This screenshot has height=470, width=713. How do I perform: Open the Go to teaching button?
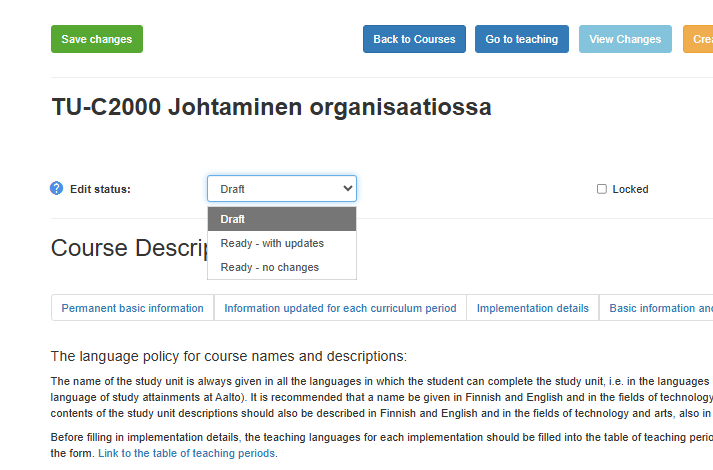coord(522,39)
